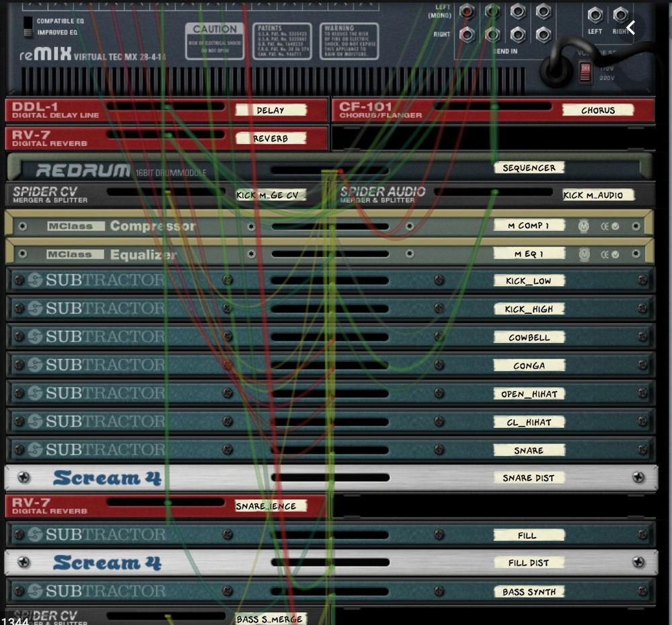Click the MClass Compressor badge
The width and height of the screenshot is (672, 625).
[x=76, y=226]
